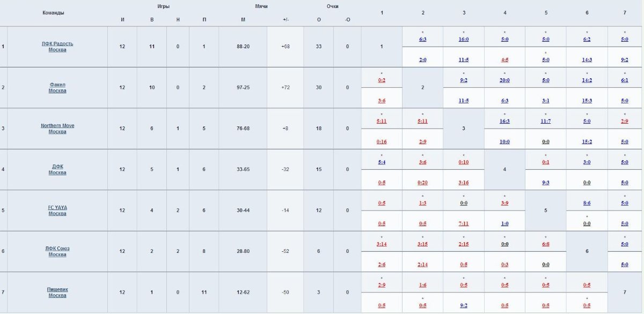Click the 15:3 score link
The width and height of the screenshot is (644, 314).
[587, 101]
